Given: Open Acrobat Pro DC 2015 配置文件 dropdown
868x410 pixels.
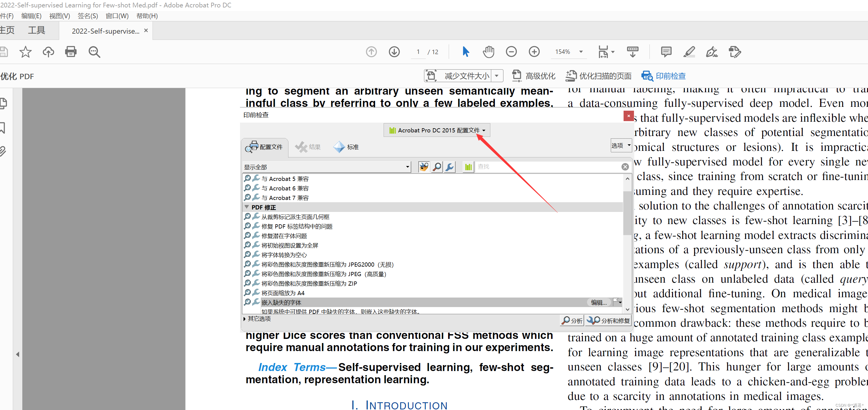Looking at the screenshot, I should click(x=437, y=131).
